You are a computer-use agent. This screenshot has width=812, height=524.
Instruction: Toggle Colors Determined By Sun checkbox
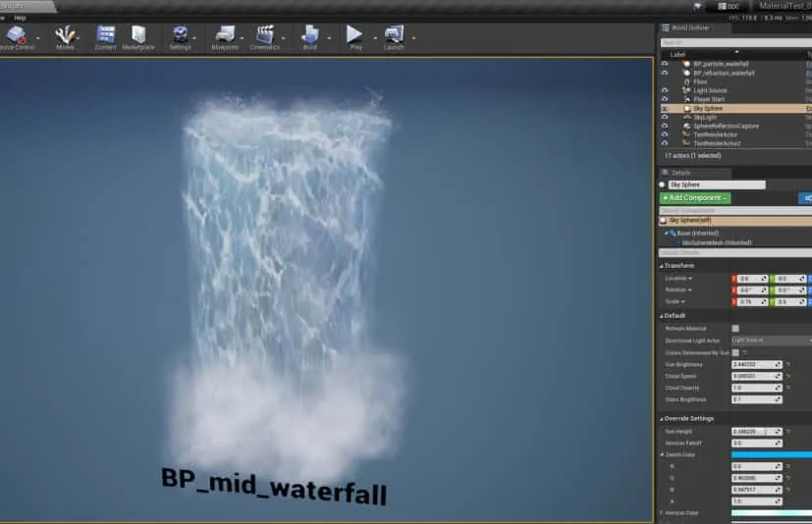tap(735, 352)
